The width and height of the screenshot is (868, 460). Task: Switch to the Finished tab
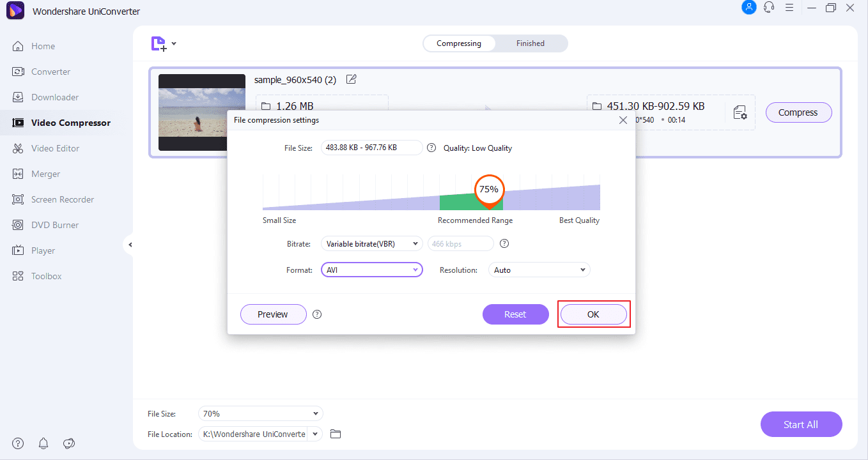coord(531,43)
